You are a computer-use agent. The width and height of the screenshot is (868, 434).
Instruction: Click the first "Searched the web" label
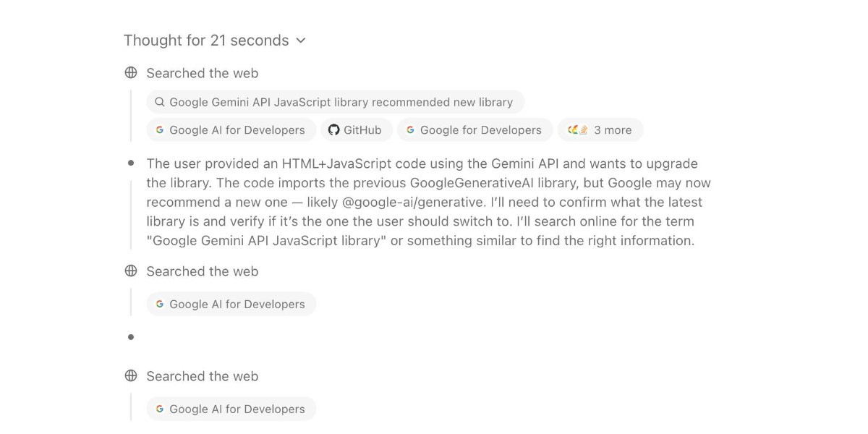pyautogui.click(x=203, y=73)
